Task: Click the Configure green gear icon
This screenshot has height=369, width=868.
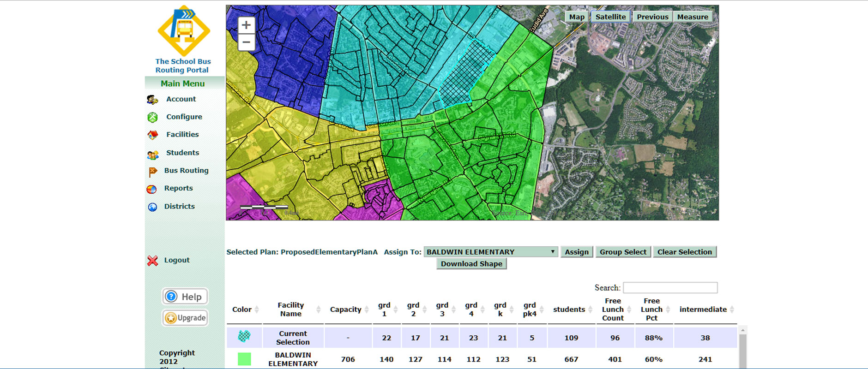Action: 152,117
